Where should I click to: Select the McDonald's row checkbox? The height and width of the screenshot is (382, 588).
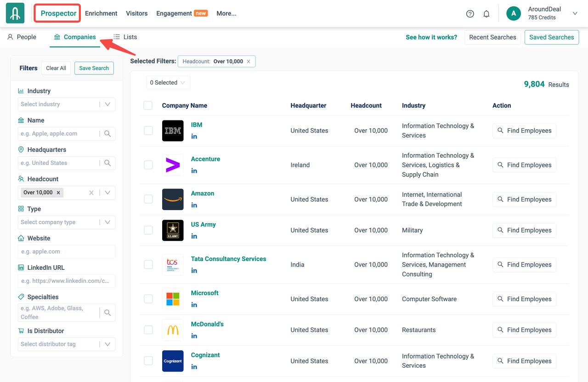[148, 330]
